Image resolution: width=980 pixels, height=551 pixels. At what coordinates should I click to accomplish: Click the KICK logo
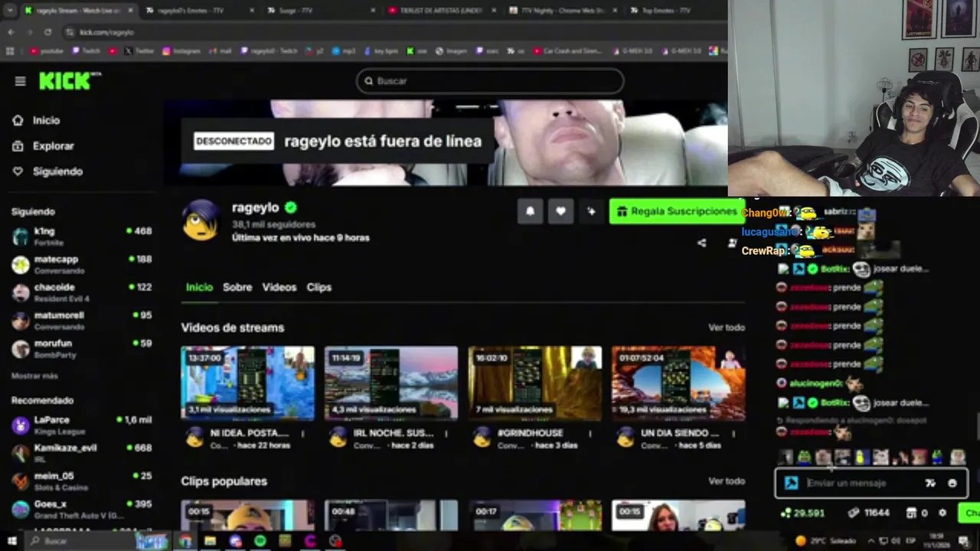click(x=70, y=81)
